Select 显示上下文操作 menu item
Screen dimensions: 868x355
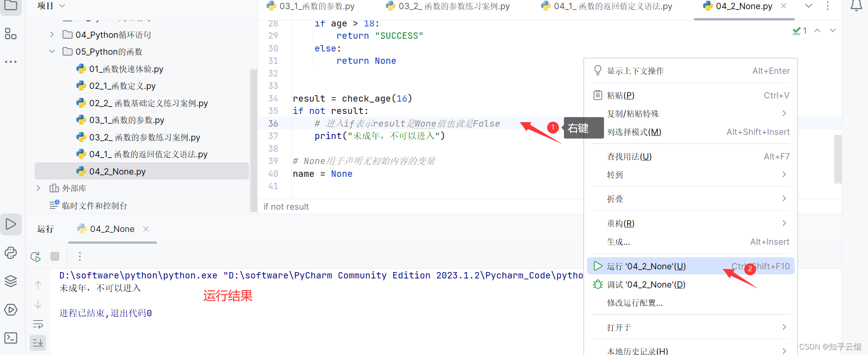coord(690,71)
